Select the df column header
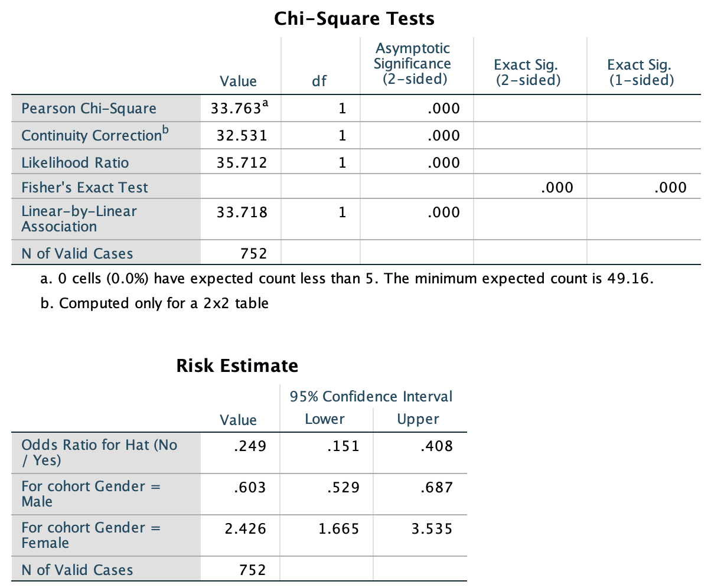 pos(319,81)
